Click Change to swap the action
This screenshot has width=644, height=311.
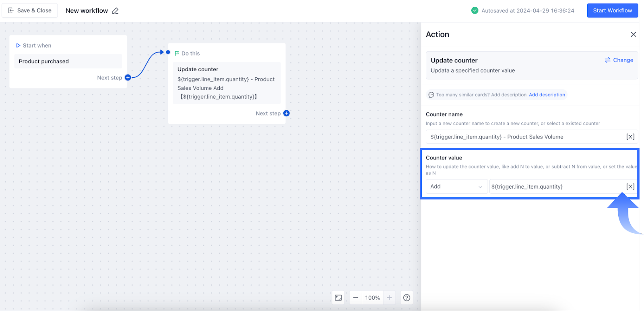619,60
